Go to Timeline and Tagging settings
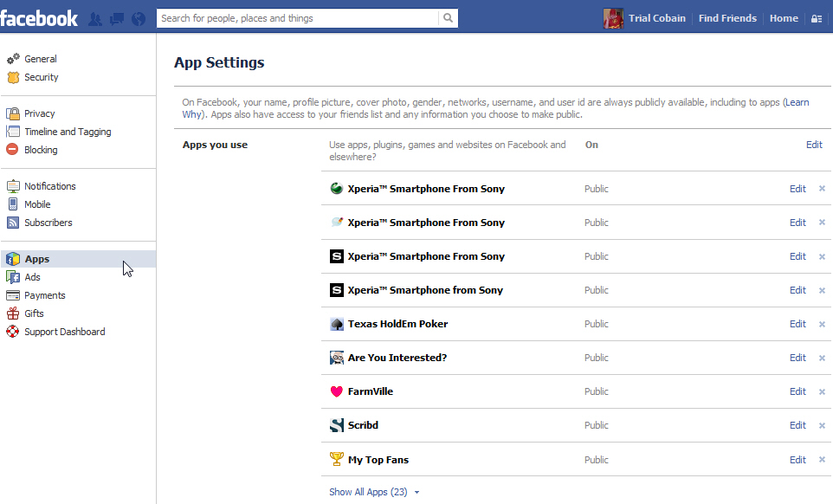The height and width of the screenshot is (504, 833). (x=68, y=132)
